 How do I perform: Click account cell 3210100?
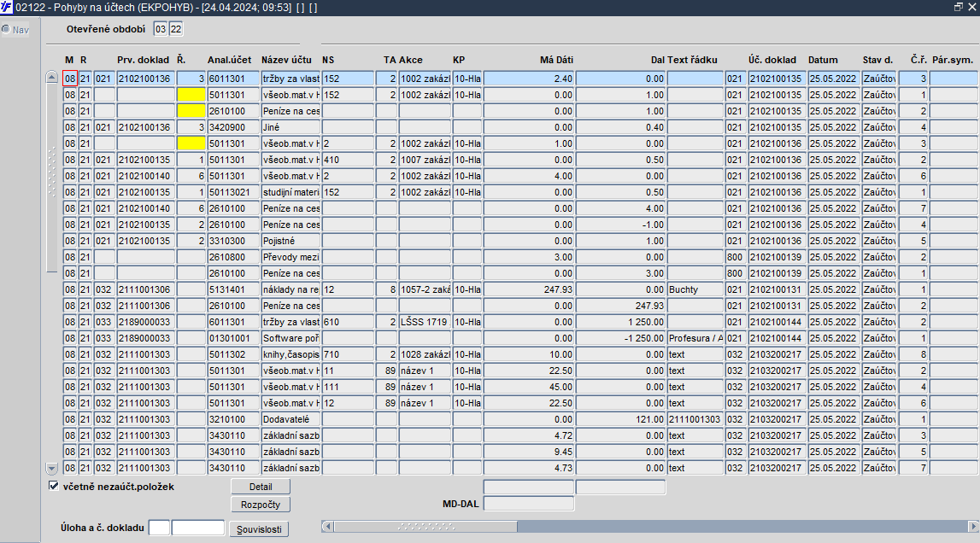click(233, 420)
